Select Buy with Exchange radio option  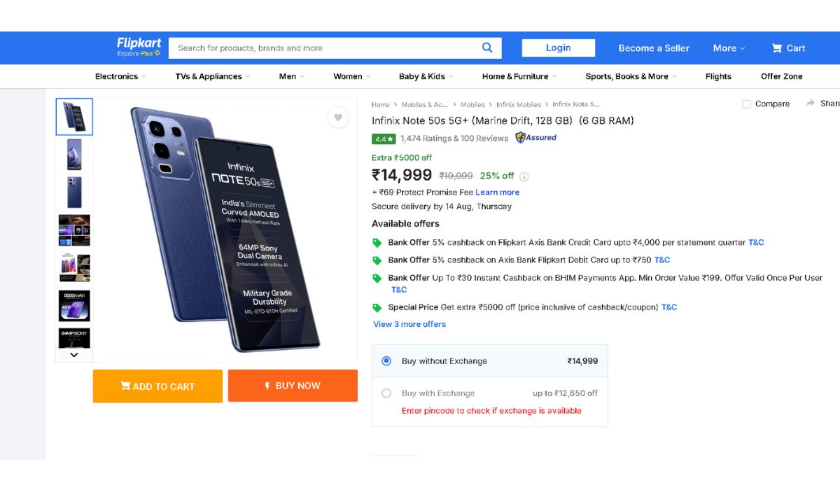coord(386,393)
